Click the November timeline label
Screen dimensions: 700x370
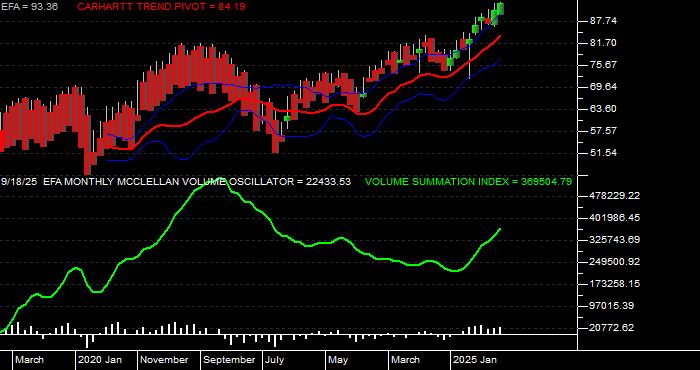[x=164, y=360]
